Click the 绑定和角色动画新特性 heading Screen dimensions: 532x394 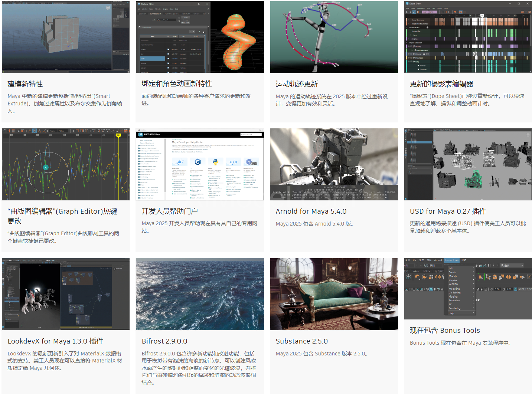click(x=177, y=84)
